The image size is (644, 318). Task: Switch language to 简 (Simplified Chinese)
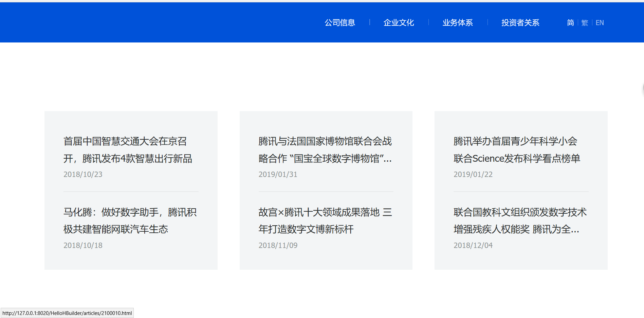570,23
